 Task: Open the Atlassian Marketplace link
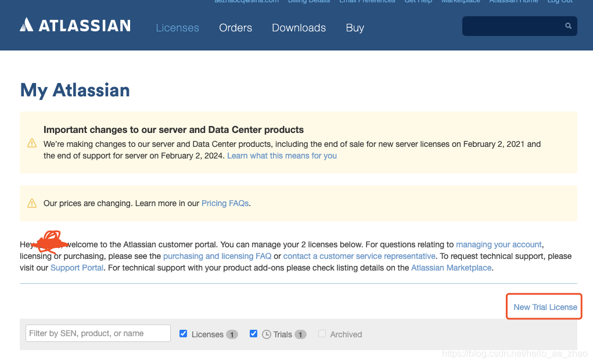[x=451, y=268]
